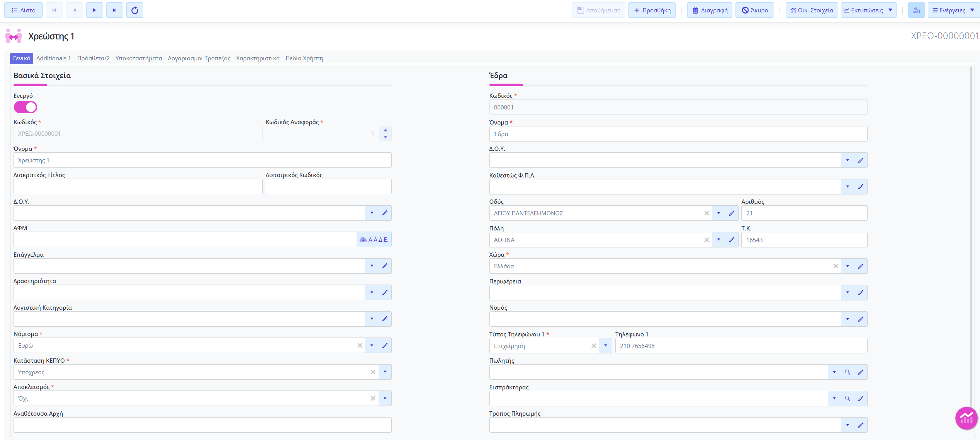980x440 pixels.
Task: Edit Περιφέρεια with pencil icon
Action: point(861,293)
